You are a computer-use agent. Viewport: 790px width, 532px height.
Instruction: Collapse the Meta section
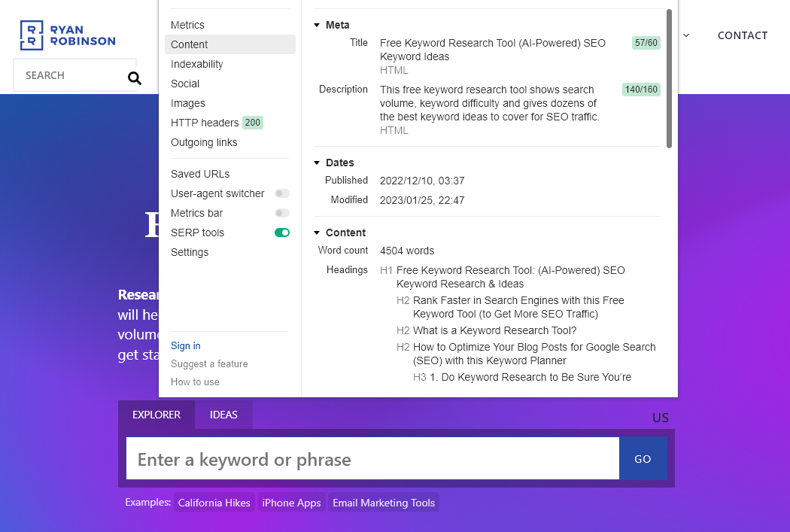[x=317, y=25]
